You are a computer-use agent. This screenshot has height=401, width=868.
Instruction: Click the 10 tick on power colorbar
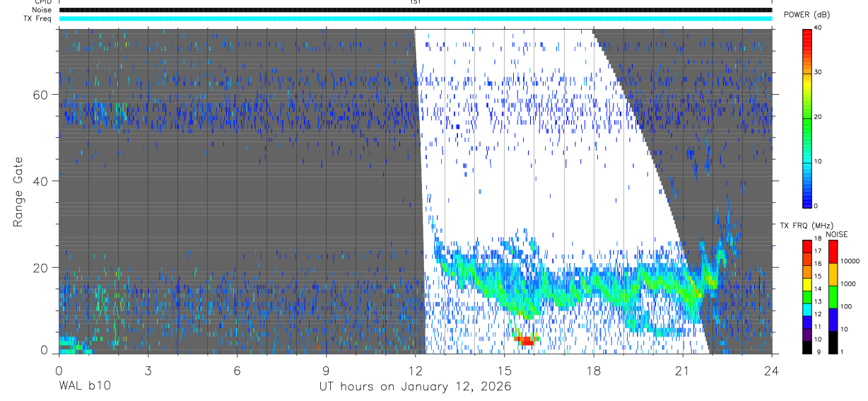click(x=817, y=161)
